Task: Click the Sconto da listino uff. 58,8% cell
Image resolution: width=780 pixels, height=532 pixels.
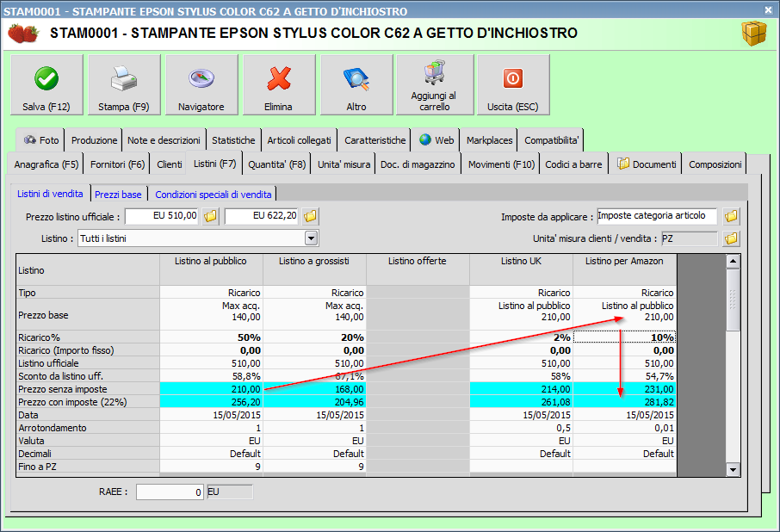Action: (212, 376)
